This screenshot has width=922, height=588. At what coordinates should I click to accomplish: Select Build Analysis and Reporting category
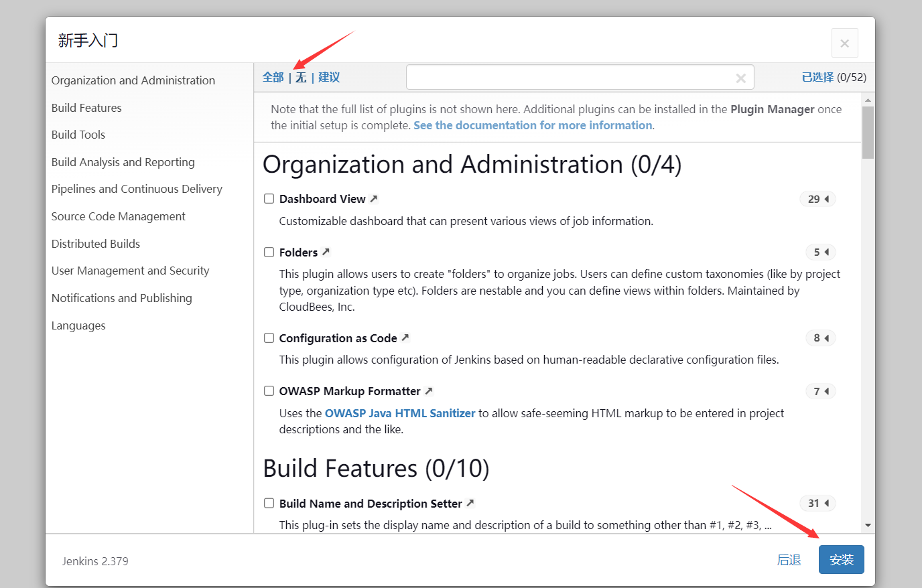point(123,162)
